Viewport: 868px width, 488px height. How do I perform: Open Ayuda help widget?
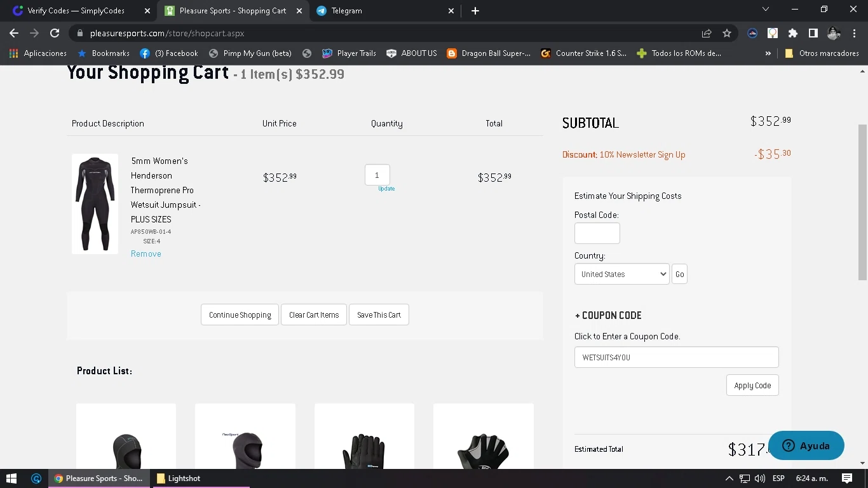click(x=806, y=445)
